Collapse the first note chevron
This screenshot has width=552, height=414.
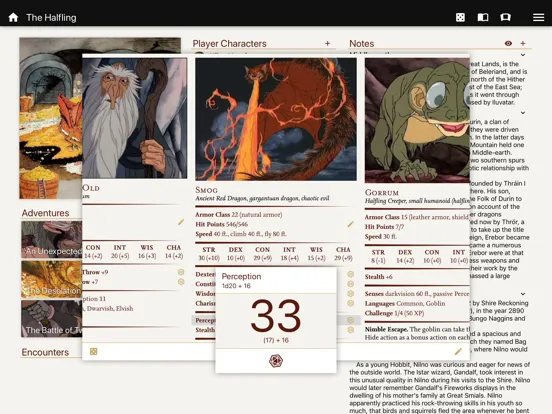523,55
